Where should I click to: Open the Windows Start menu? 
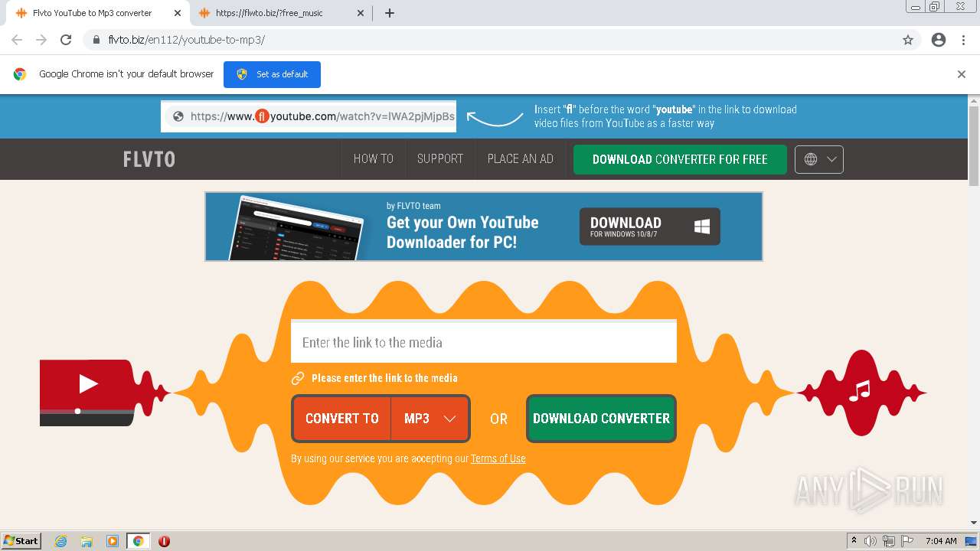[x=21, y=541]
